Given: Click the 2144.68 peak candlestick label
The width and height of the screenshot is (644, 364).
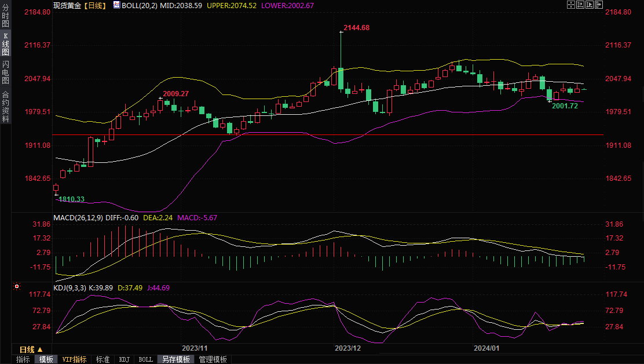Looking at the screenshot, I should [x=356, y=28].
